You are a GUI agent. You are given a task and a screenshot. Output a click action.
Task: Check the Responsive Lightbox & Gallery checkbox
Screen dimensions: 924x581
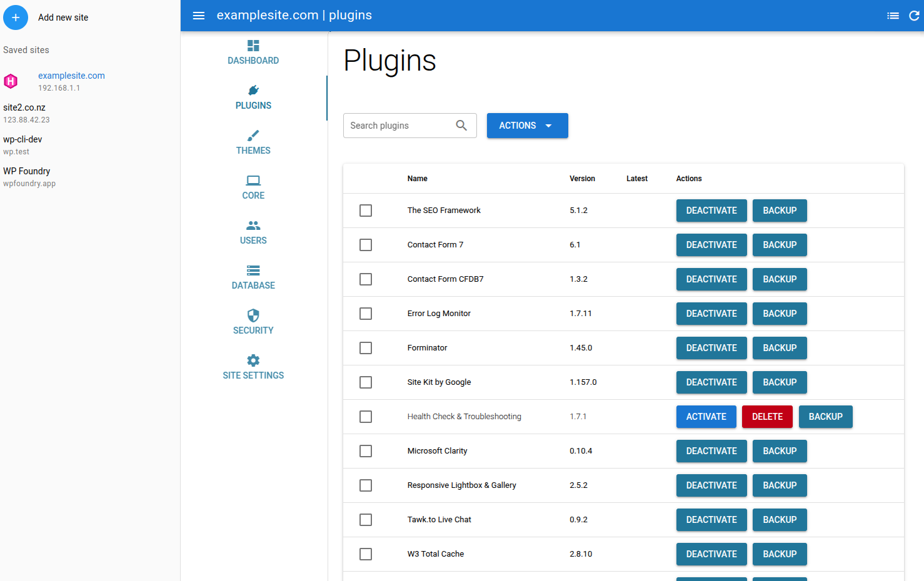pyautogui.click(x=366, y=485)
